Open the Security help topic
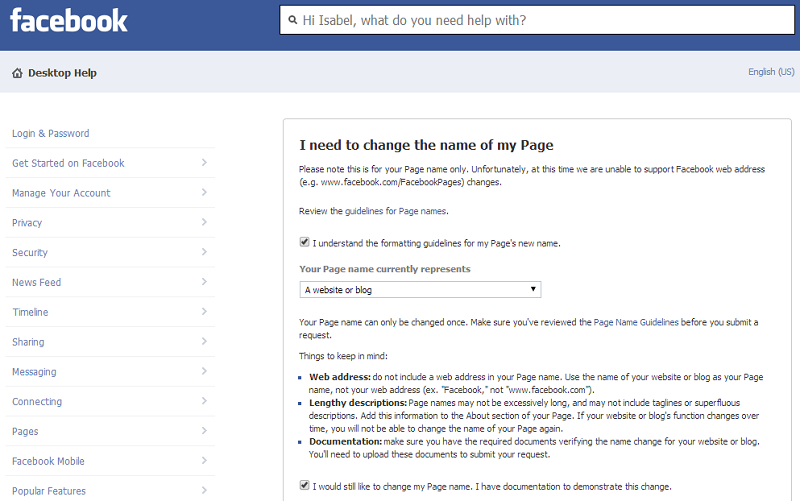Screen dimensions: 800x501 [30, 253]
